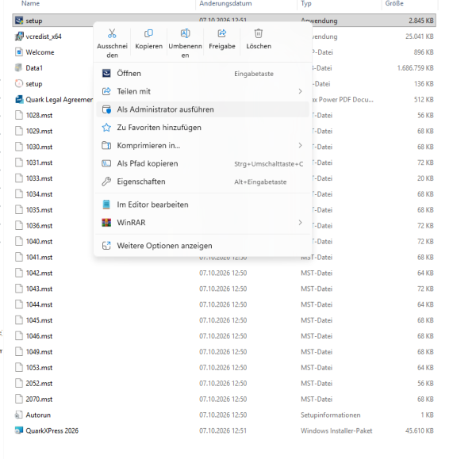Sort by the Änderungsdatum column header

[225, 3]
